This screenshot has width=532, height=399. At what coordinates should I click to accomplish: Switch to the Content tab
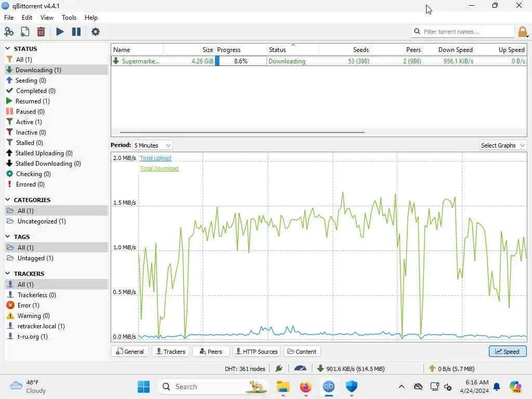[302, 352]
